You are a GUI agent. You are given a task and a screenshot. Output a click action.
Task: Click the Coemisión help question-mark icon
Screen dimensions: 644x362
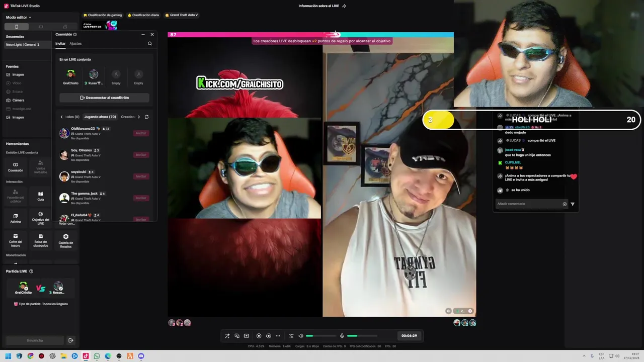click(x=75, y=34)
